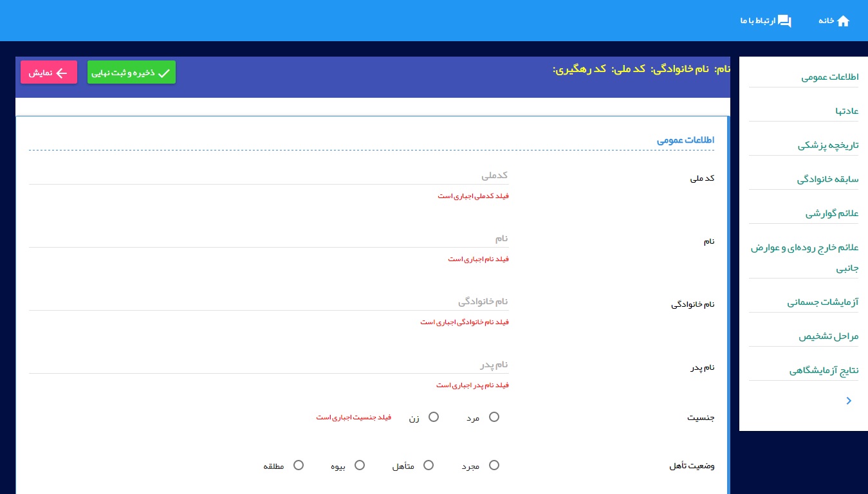Choose مجرد marital status option
The image size is (868, 494).
494,465
